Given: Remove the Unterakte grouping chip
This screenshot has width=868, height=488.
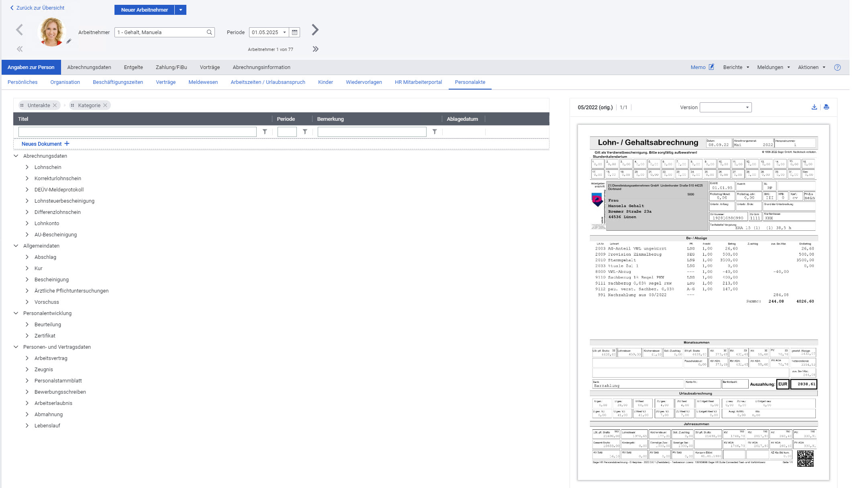Looking at the screenshot, I should [x=55, y=105].
